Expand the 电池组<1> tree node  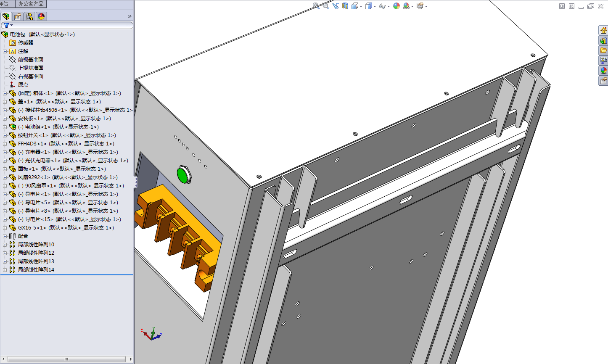pos(5,127)
